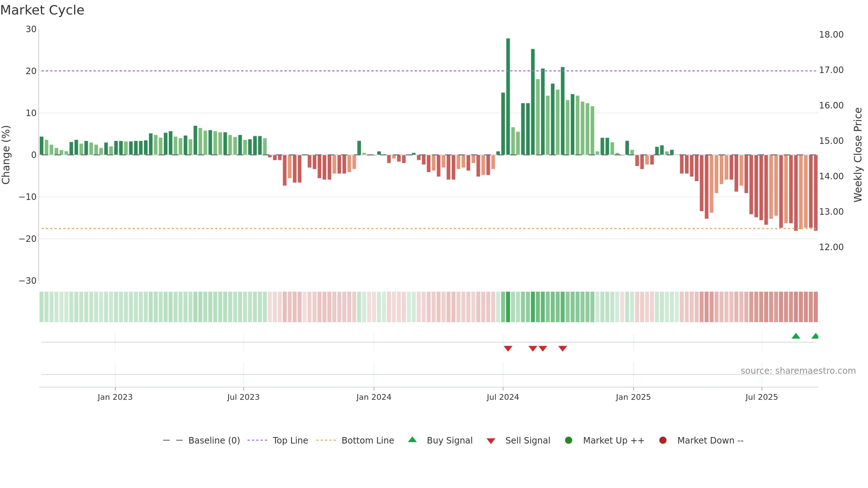868x488 pixels.
Task: Click the Jan 2023 x-axis label
Action: tap(115, 397)
